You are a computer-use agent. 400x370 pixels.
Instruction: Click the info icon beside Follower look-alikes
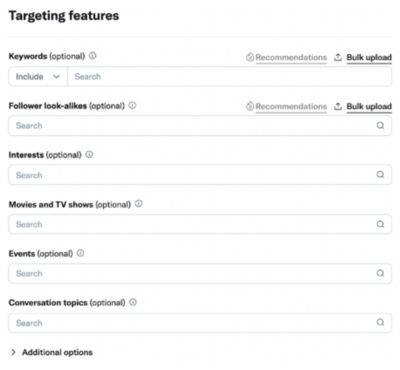132,105
